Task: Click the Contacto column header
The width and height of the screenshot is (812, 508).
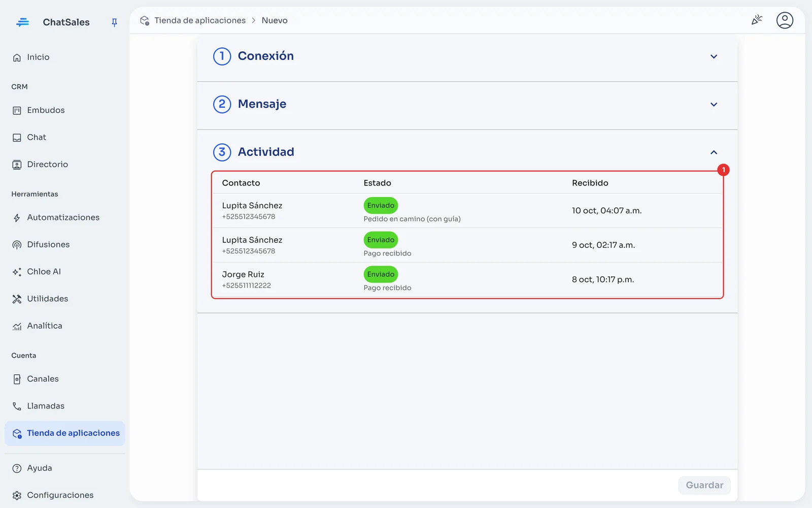Action: coord(241,183)
